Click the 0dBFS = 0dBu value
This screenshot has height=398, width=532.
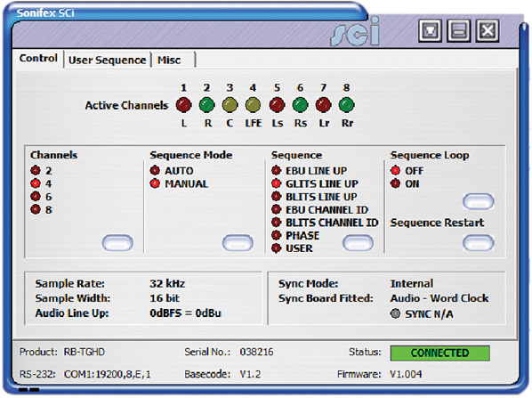coord(185,313)
